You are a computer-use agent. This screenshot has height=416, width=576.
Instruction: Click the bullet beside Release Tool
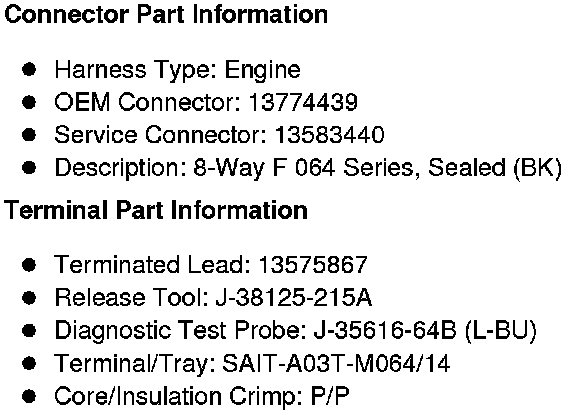(29, 297)
